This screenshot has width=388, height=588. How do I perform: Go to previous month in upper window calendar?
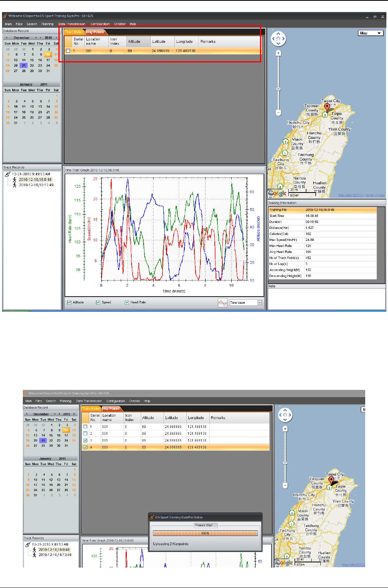pyautogui.click(x=6, y=38)
